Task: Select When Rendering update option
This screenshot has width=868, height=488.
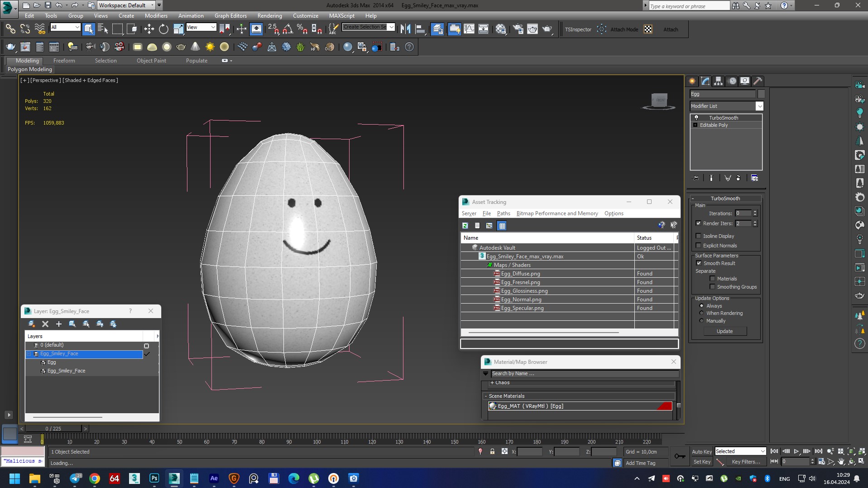Action: pos(701,313)
